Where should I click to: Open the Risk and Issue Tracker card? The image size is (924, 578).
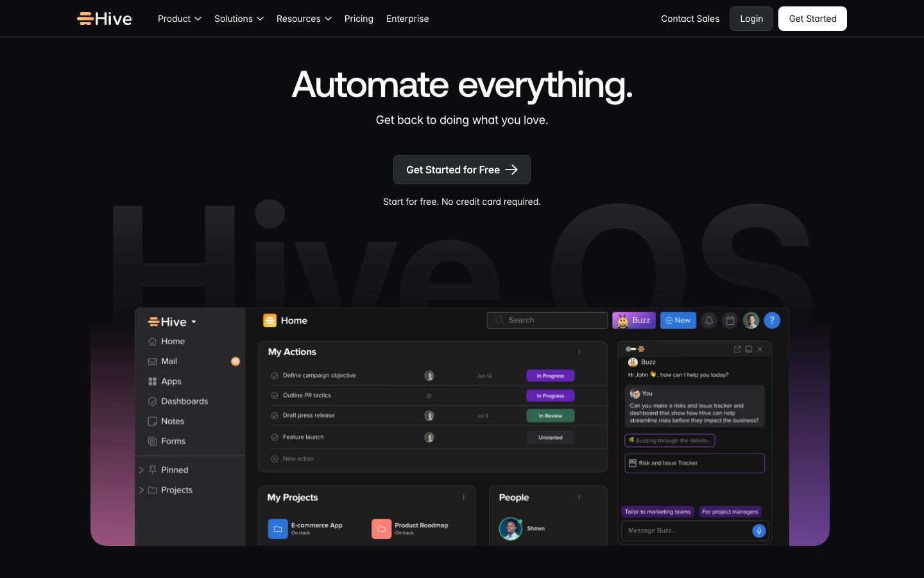pyautogui.click(x=695, y=463)
